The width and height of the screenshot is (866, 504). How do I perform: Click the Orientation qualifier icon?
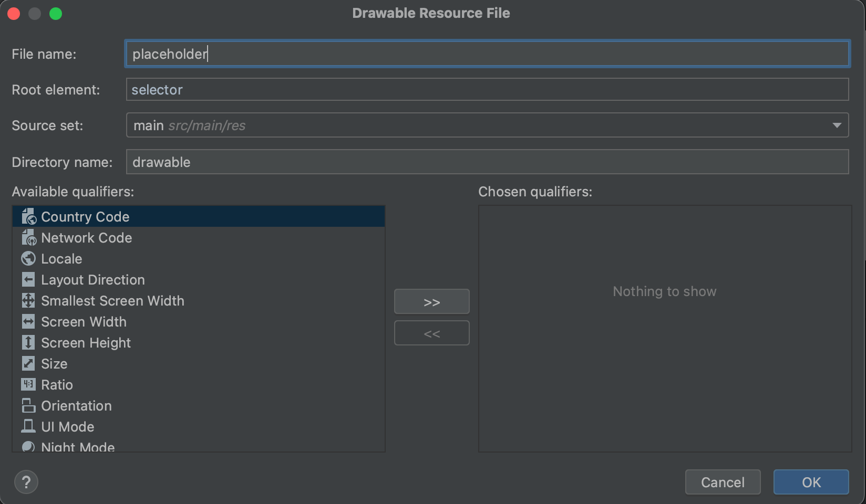point(28,405)
